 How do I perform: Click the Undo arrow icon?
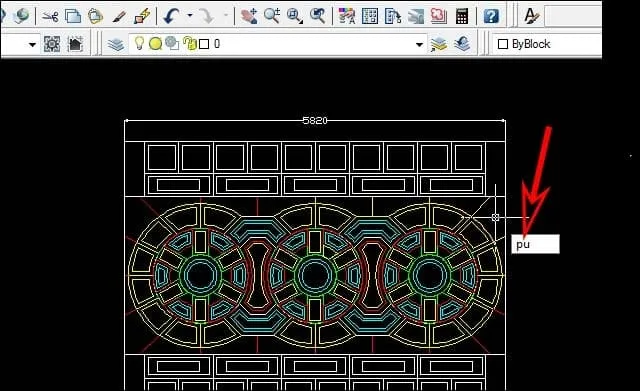(x=171, y=17)
